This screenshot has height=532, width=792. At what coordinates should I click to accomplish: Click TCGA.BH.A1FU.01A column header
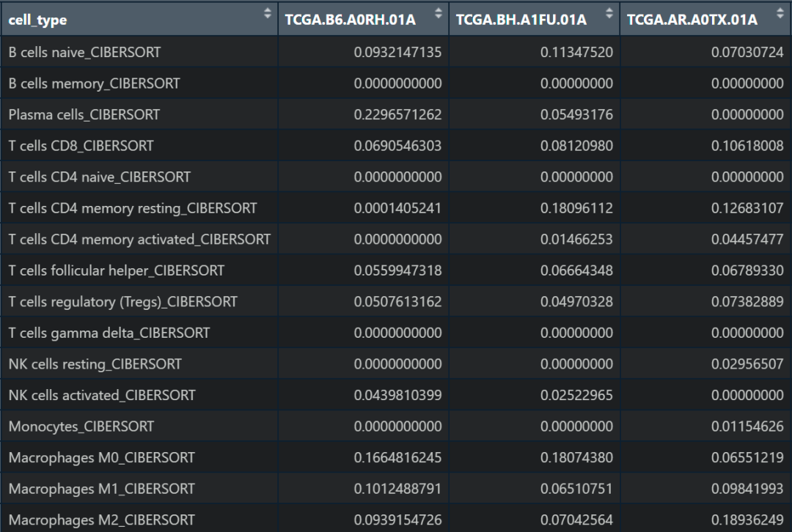535,20
